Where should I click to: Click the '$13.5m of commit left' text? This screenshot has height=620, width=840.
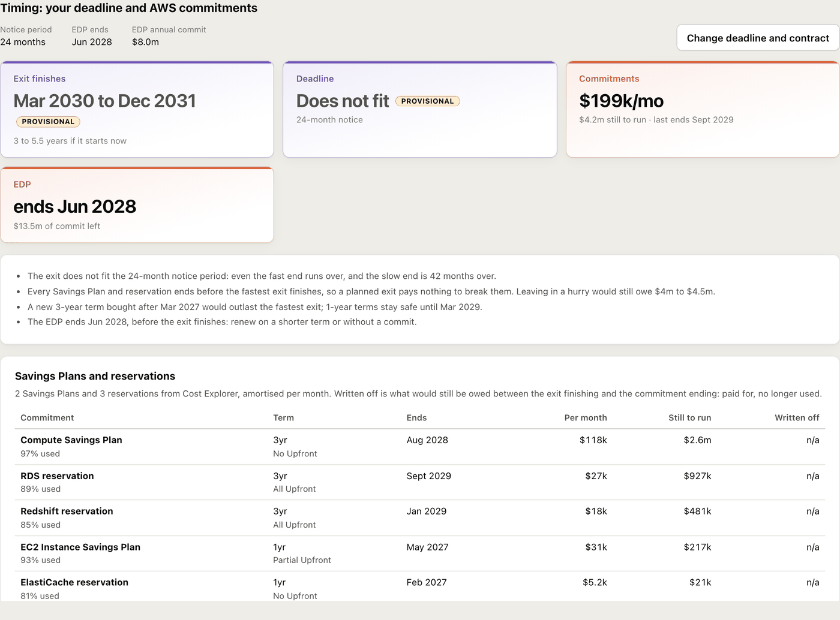[x=57, y=227]
